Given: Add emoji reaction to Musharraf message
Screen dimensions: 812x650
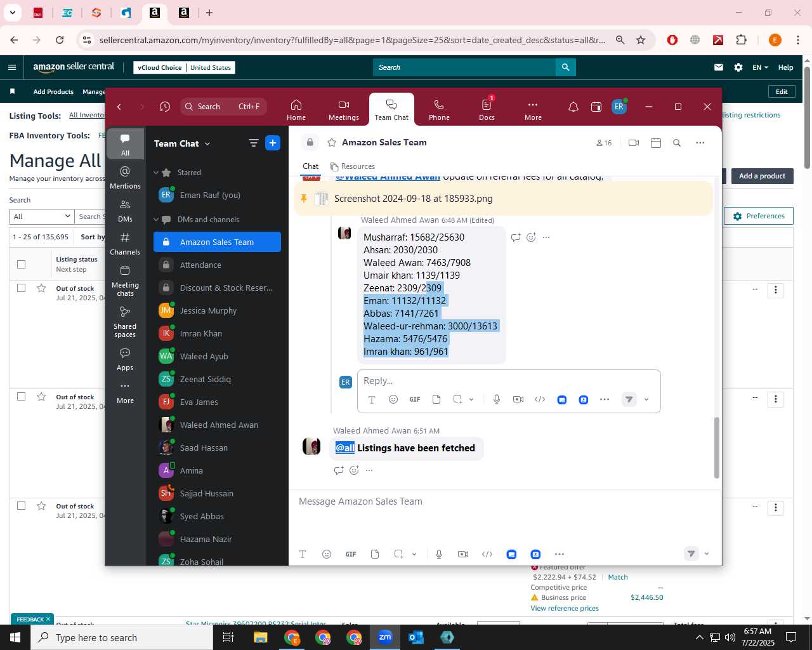Looking at the screenshot, I should tap(531, 237).
